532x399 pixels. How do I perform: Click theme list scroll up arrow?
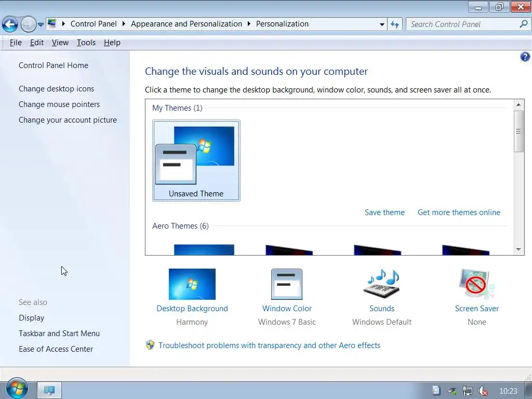tap(518, 104)
